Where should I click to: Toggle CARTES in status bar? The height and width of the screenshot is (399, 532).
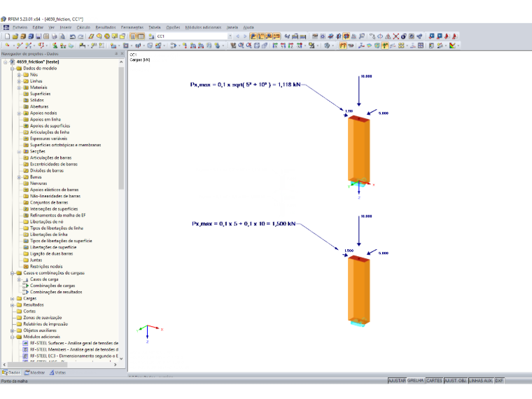click(x=434, y=381)
